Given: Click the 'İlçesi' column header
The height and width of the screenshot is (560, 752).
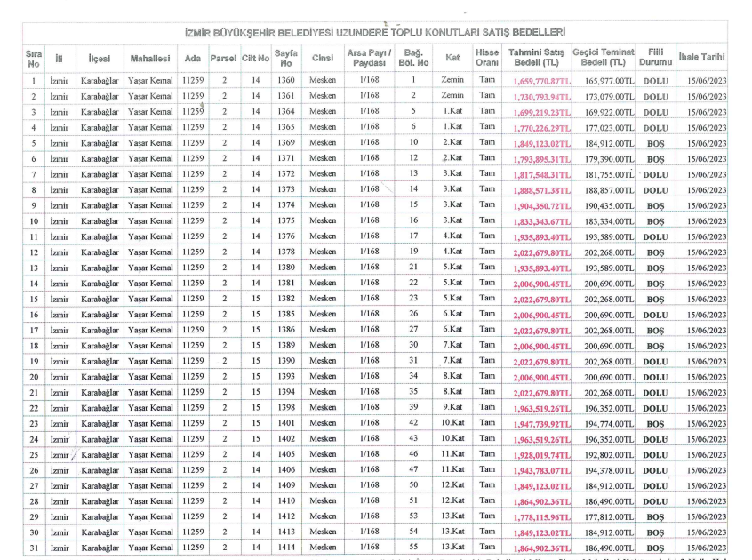Looking at the screenshot, I should point(100,59).
